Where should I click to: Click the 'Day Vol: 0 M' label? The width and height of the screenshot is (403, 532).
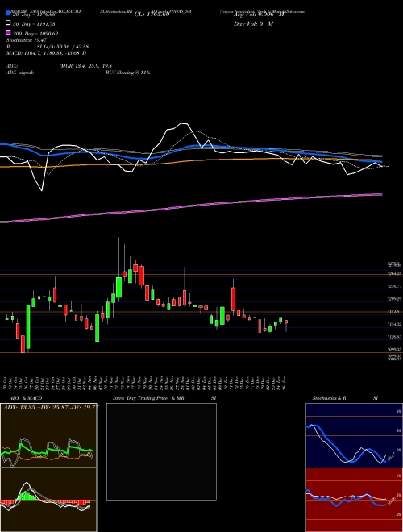(253, 23)
